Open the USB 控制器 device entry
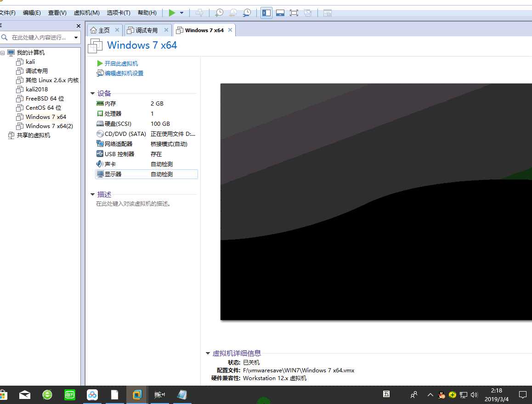This screenshot has width=532, height=404. pyautogui.click(x=147, y=154)
